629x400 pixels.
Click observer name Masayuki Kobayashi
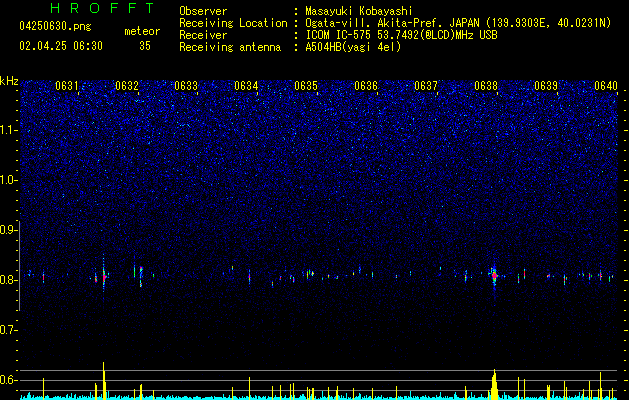pyautogui.click(x=359, y=11)
